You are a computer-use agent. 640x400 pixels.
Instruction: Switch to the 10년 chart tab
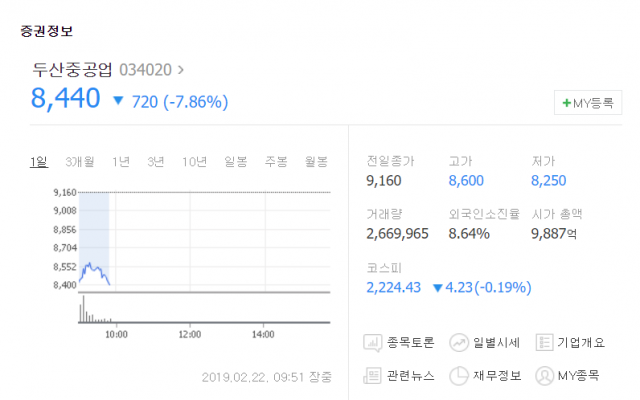(x=194, y=162)
